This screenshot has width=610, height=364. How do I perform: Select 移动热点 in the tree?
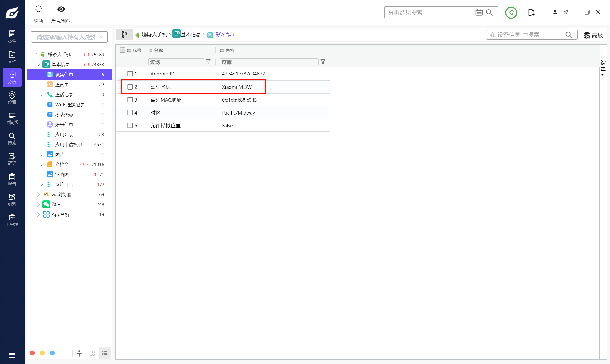click(70, 115)
